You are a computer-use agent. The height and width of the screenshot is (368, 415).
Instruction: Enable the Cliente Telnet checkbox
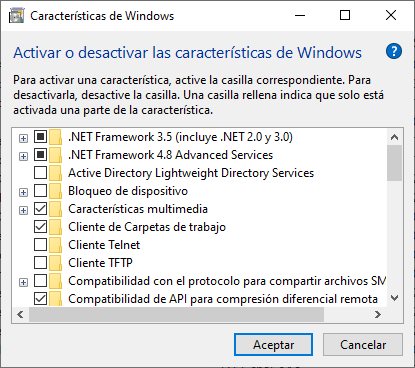pos(41,245)
